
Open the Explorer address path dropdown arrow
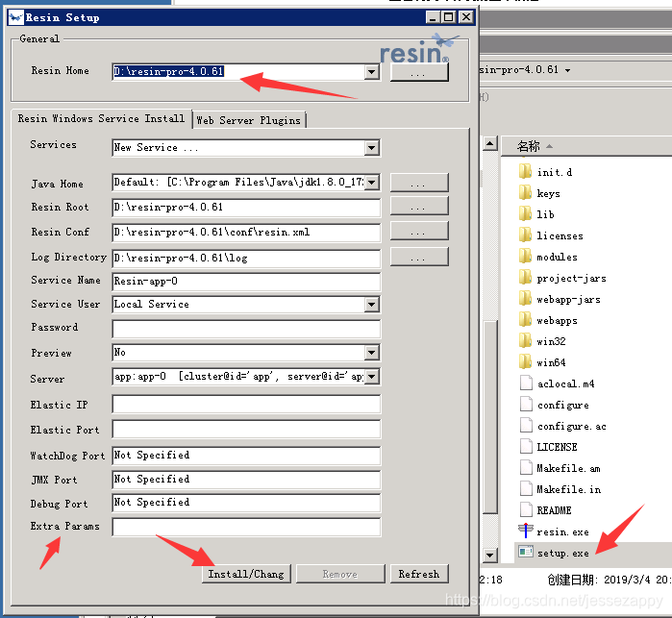(568, 70)
